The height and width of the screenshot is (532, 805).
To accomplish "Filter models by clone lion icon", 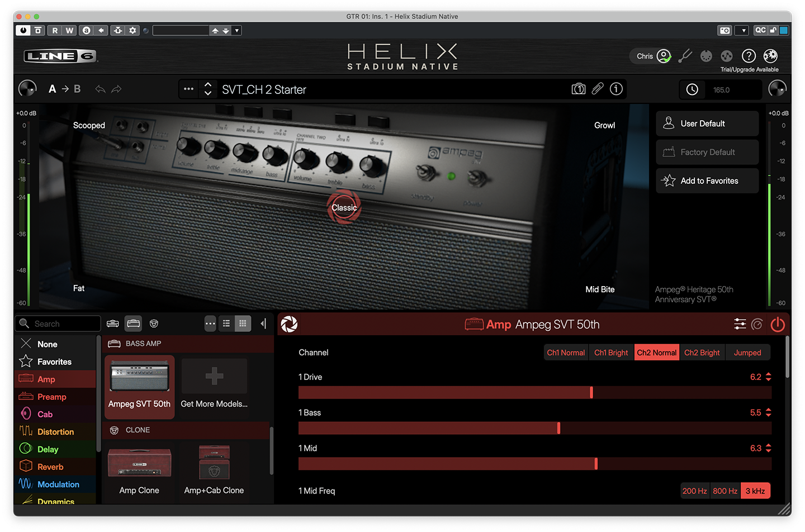I will point(154,324).
